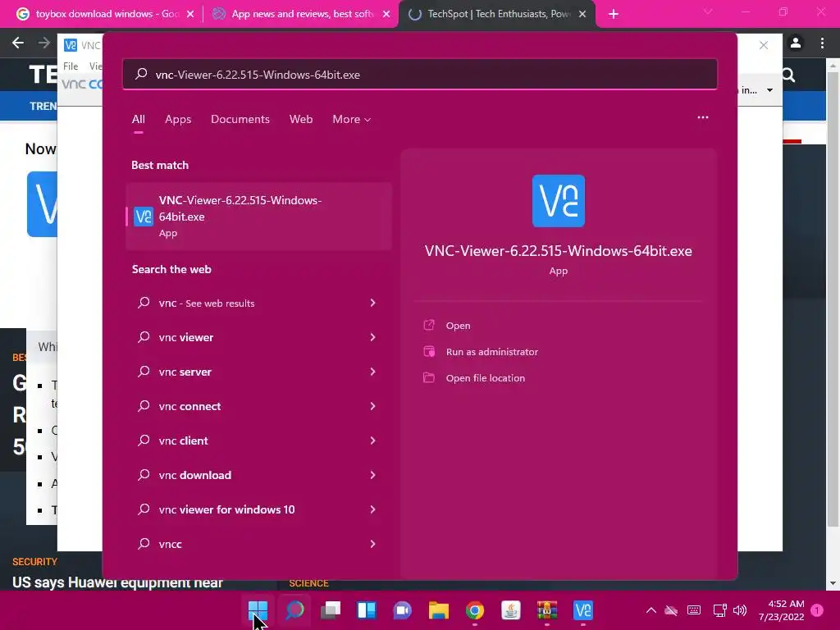
Task: Open the File menu in VNC Viewer
Action: [x=71, y=66]
